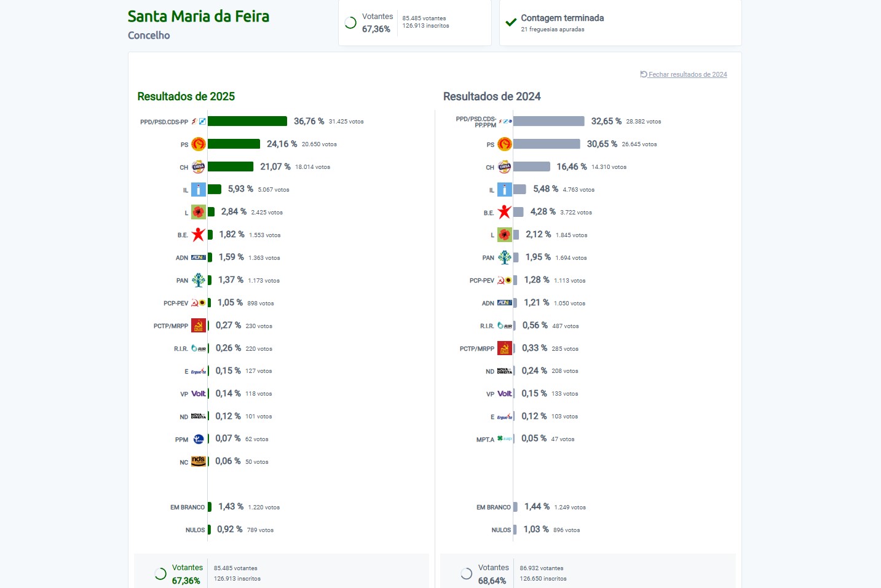Click the Resultados de 2024 heading
The height and width of the screenshot is (588, 881).
point(492,96)
